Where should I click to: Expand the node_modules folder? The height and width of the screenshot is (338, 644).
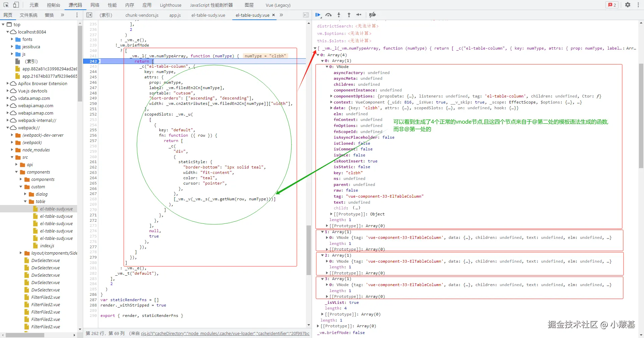(12, 150)
